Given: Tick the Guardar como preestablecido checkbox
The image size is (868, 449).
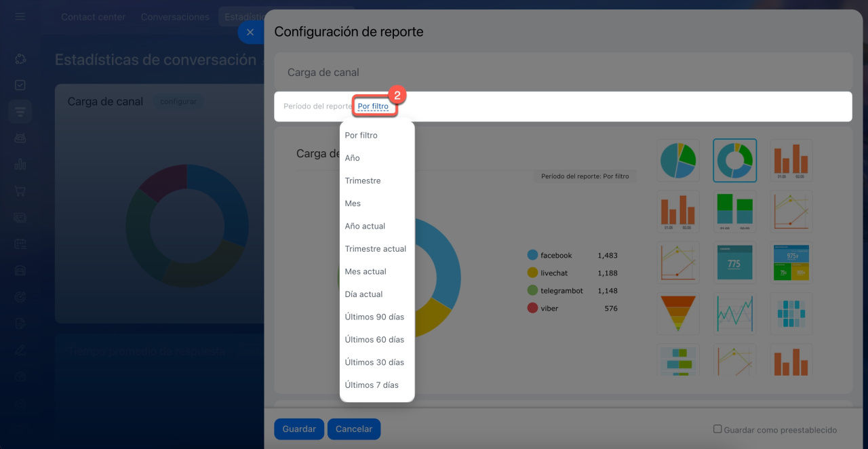Looking at the screenshot, I should [x=717, y=429].
